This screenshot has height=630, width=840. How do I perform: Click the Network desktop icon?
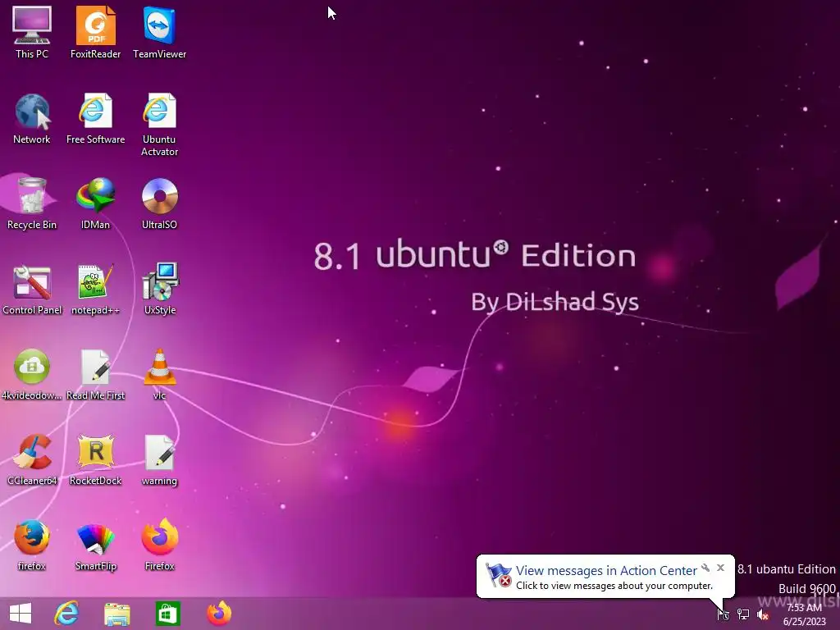tap(32, 118)
